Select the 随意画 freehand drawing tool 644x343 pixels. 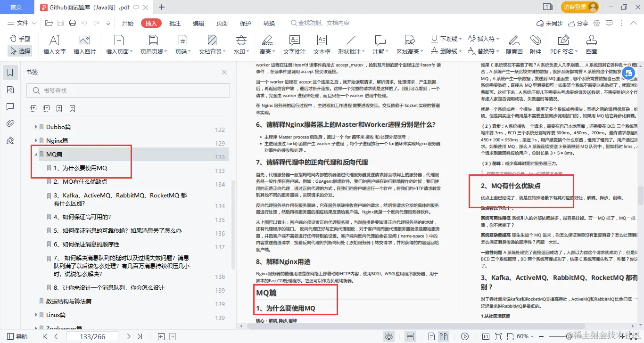514,45
